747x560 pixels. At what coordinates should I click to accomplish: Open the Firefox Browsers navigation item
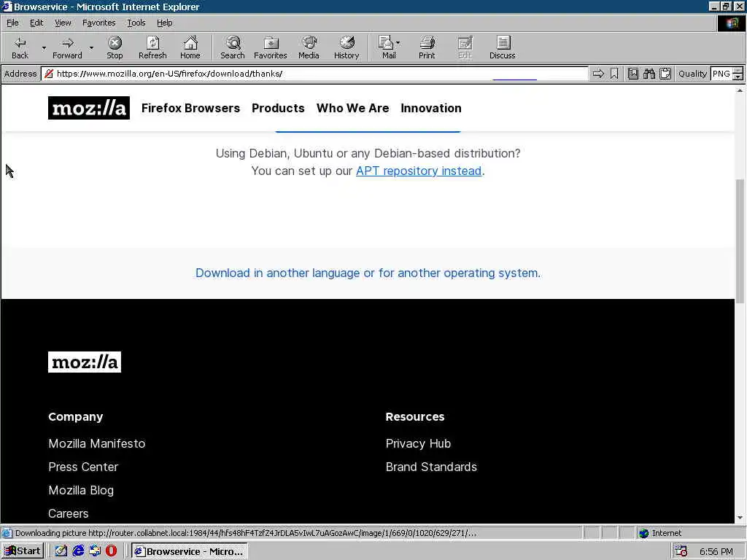190,108
